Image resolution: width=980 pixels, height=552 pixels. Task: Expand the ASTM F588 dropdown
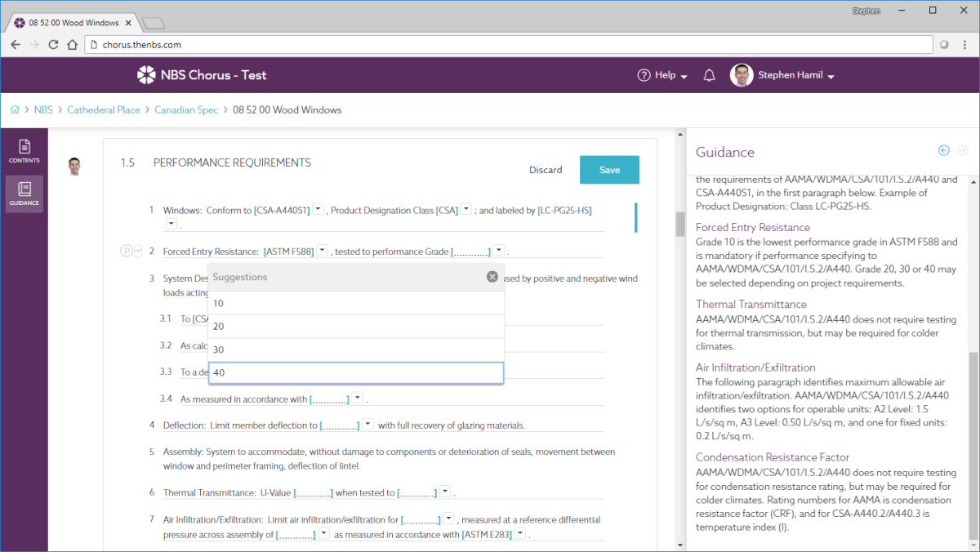(x=323, y=250)
